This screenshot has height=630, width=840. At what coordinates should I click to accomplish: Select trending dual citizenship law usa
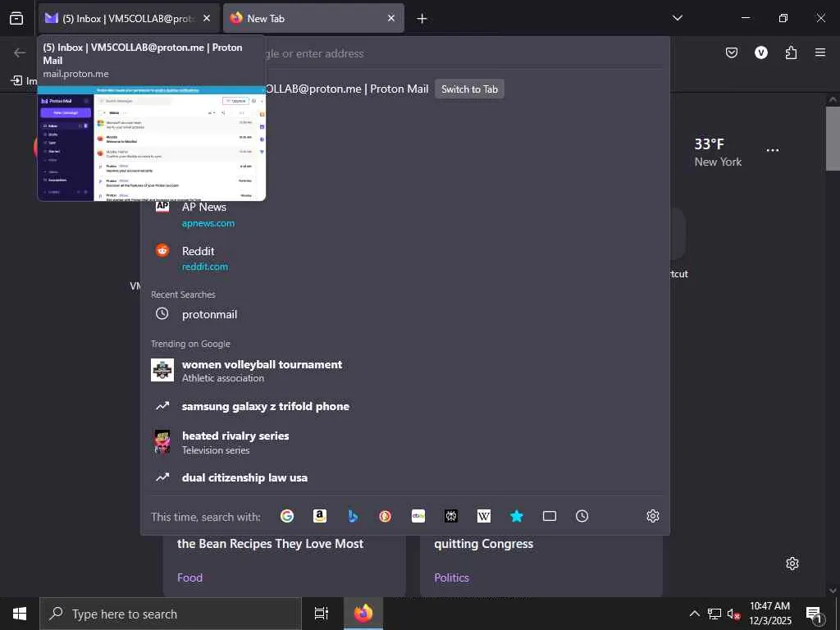point(405,477)
